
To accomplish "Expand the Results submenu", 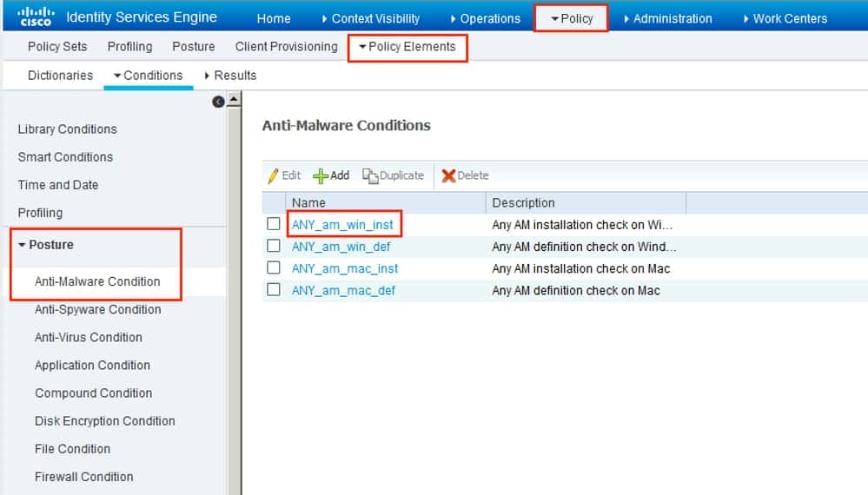I will click(230, 76).
